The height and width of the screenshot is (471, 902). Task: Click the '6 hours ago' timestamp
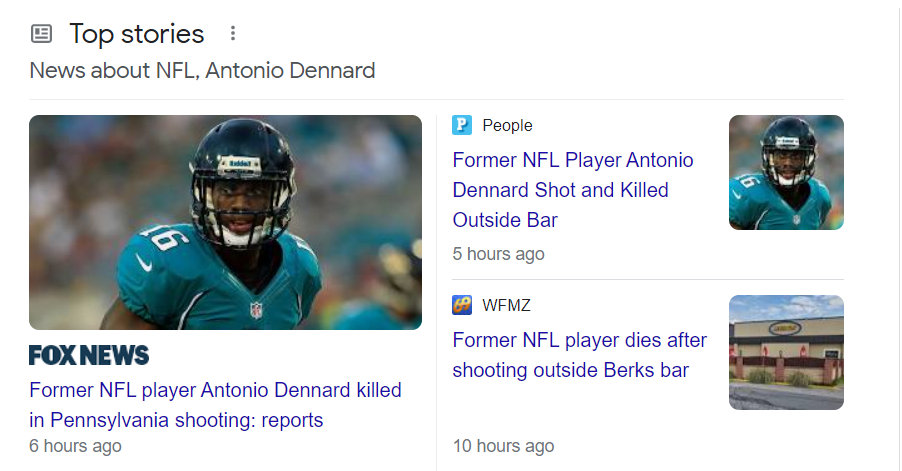pyautogui.click(x=75, y=446)
